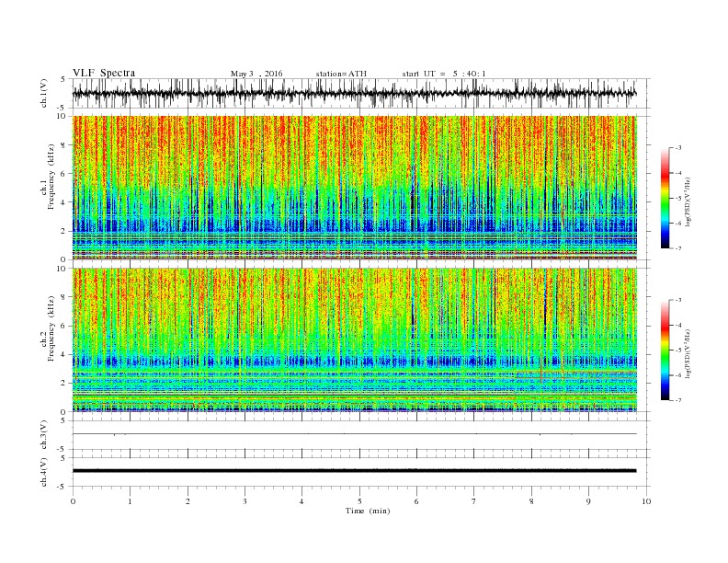Click the "0" tick on the Time axis
Screen dimensions: 728x563
(x=73, y=501)
